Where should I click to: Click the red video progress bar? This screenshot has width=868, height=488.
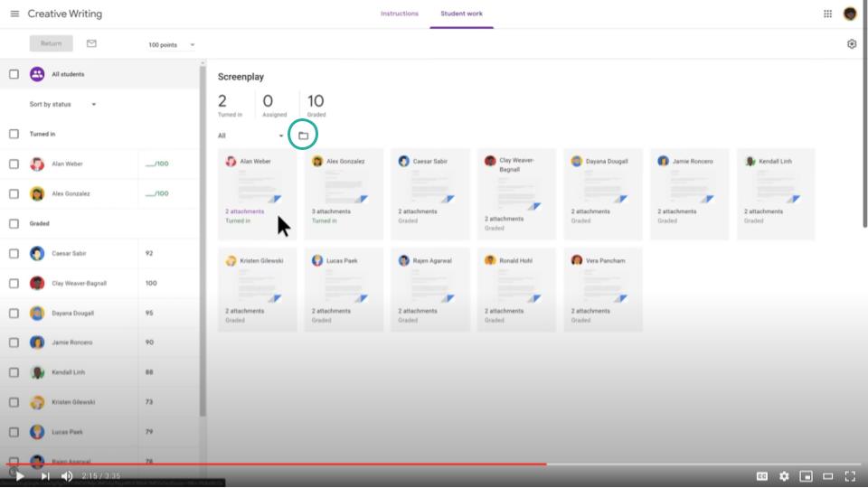tap(271, 465)
